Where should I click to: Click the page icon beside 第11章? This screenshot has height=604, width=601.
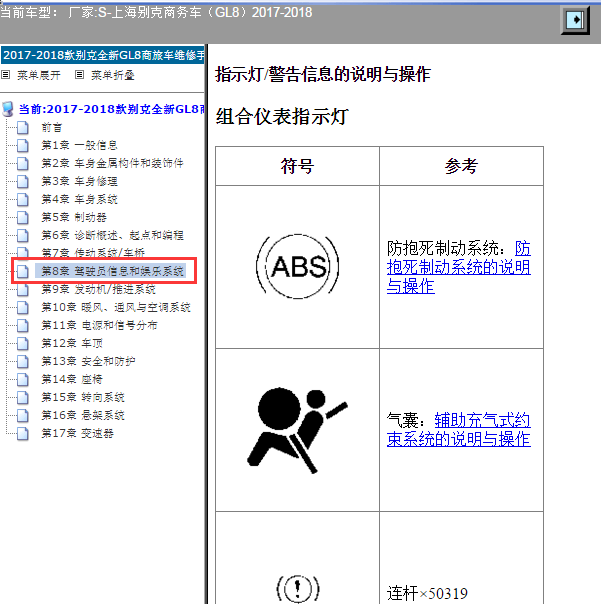[x=23, y=325]
